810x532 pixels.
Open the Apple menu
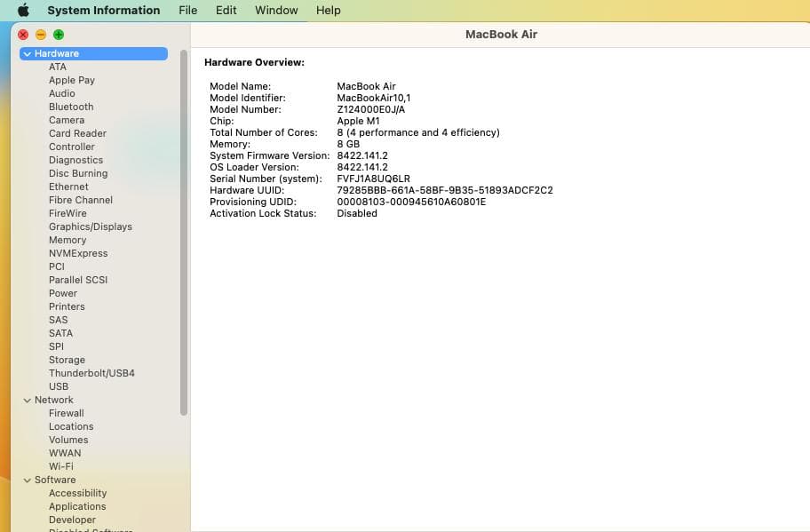(x=23, y=10)
